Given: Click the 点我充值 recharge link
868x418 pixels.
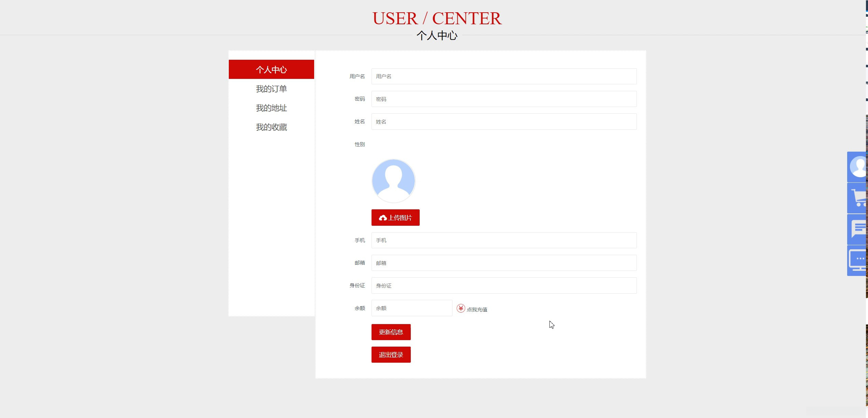Looking at the screenshot, I should coord(477,309).
